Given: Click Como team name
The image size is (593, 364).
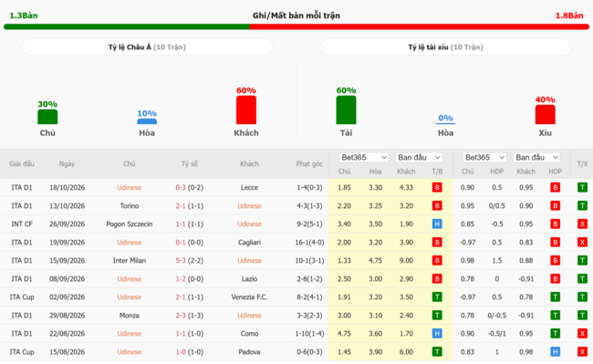Looking at the screenshot, I should [x=249, y=333].
